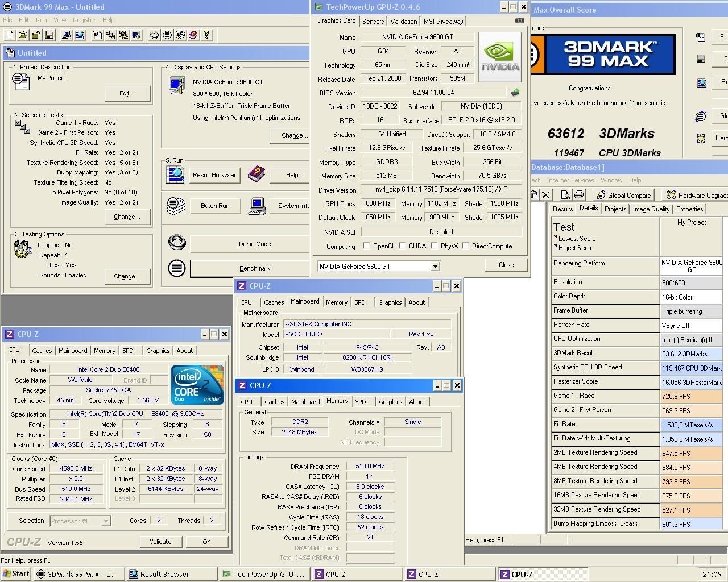Click the Demo Mode icon in 3DMark toolbar
This screenshot has width=728, height=582.
[154, 35]
